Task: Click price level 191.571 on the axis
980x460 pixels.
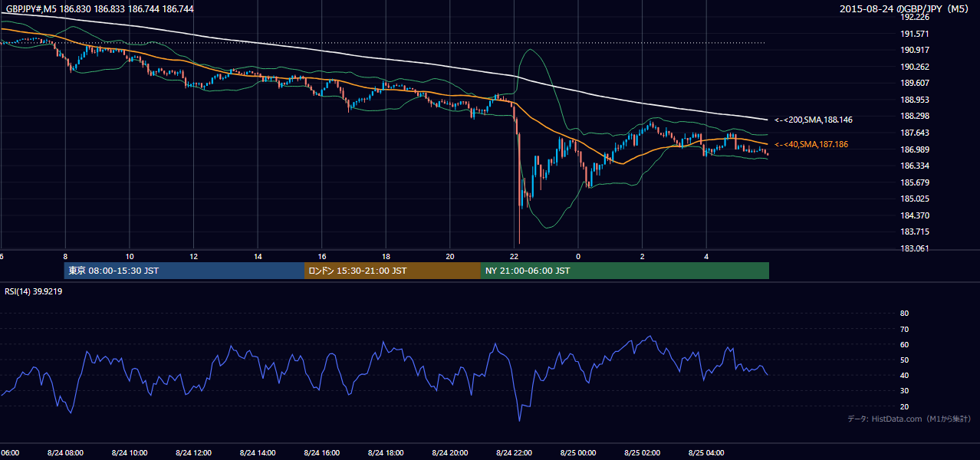Action: (914, 34)
